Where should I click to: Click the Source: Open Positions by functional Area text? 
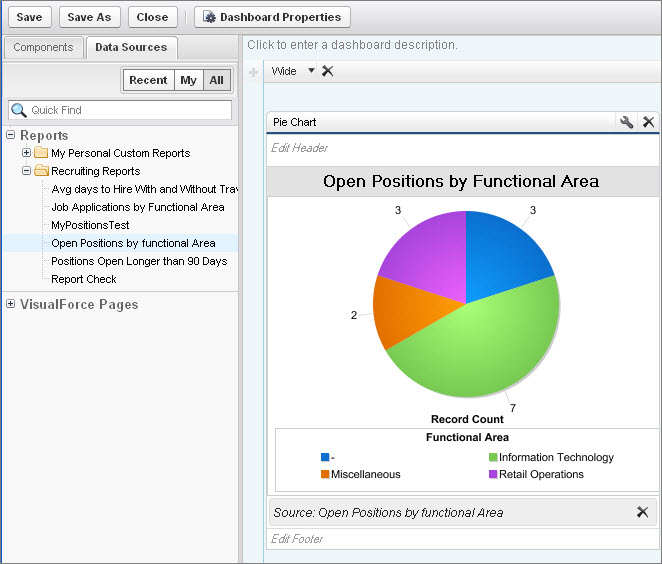pyautogui.click(x=388, y=512)
